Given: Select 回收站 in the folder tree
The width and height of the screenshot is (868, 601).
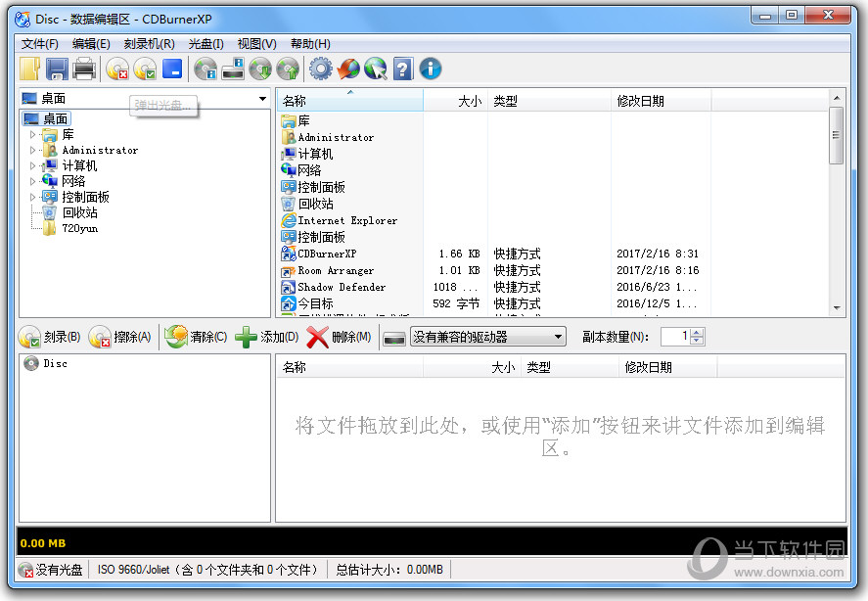Looking at the screenshot, I should click(79, 212).
